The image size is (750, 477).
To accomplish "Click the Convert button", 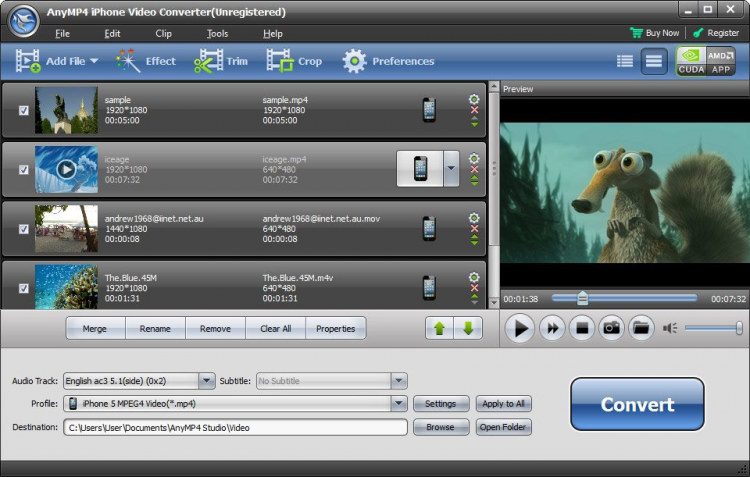I will point(637,404).
